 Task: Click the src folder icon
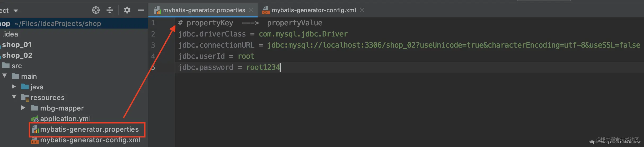tap(6, 65)
